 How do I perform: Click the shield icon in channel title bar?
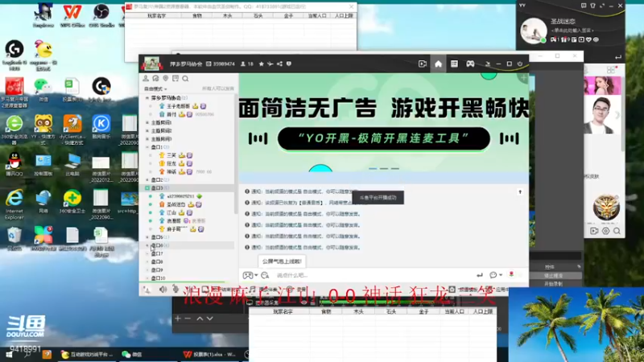coord(289,64)
